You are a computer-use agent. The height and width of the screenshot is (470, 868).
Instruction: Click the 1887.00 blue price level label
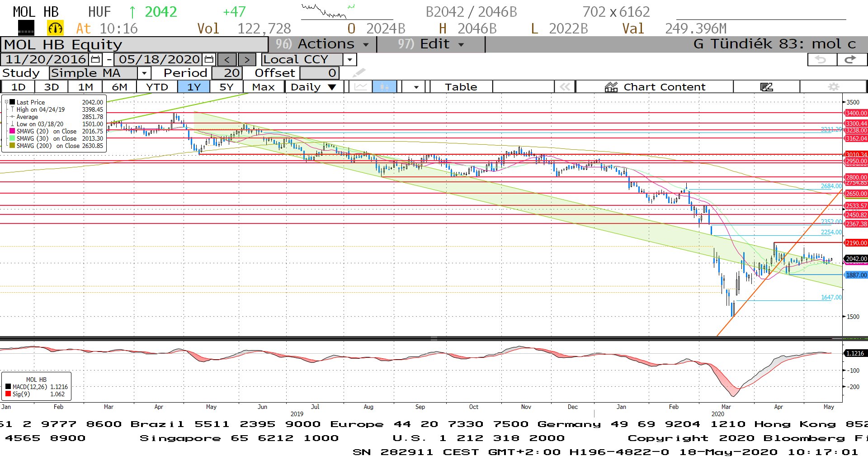[x=856, y=275]
